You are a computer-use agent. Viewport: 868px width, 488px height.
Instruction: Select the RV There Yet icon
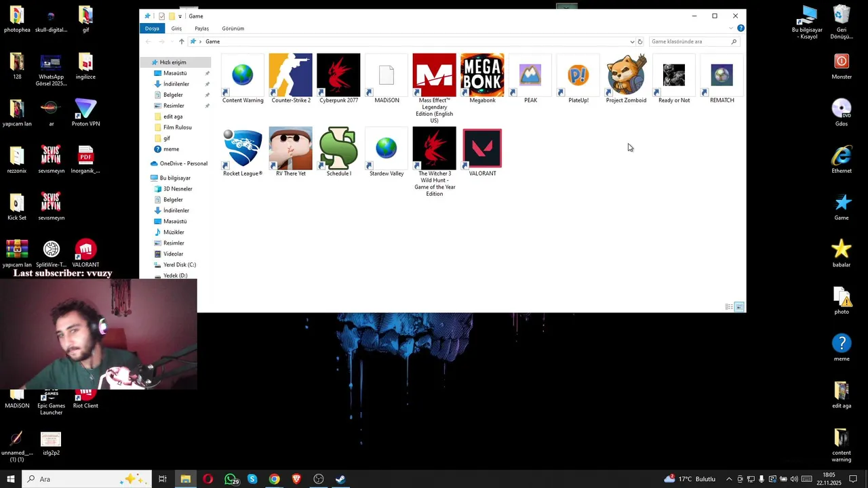(x=291, y=152)
